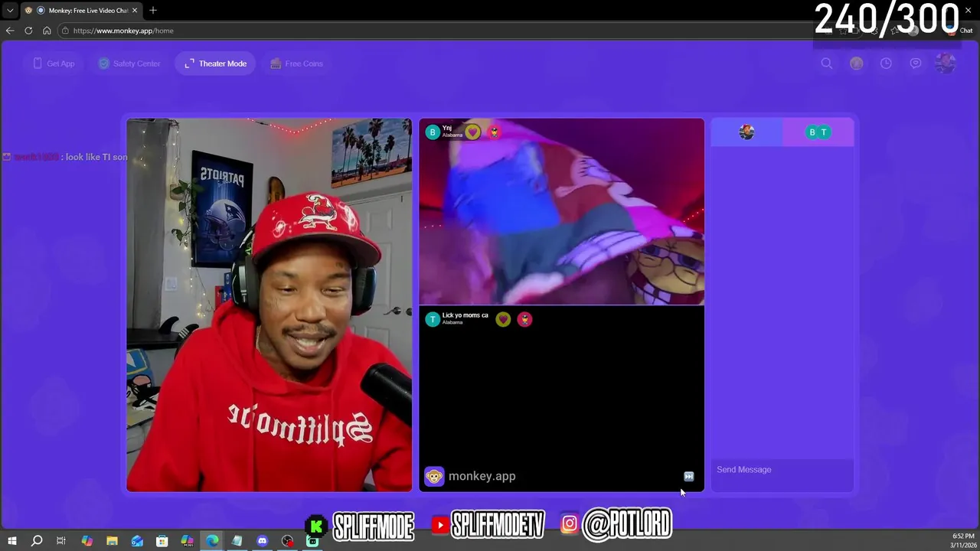Click the heart icon next to Ynj
The height and width of the screenshot is (551, 980).
click(x=472, y=132)
